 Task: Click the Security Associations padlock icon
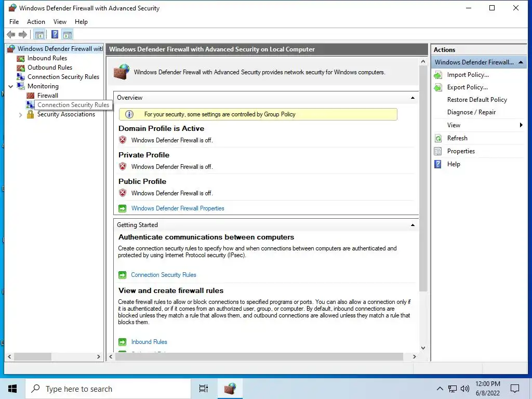point(30,114)
